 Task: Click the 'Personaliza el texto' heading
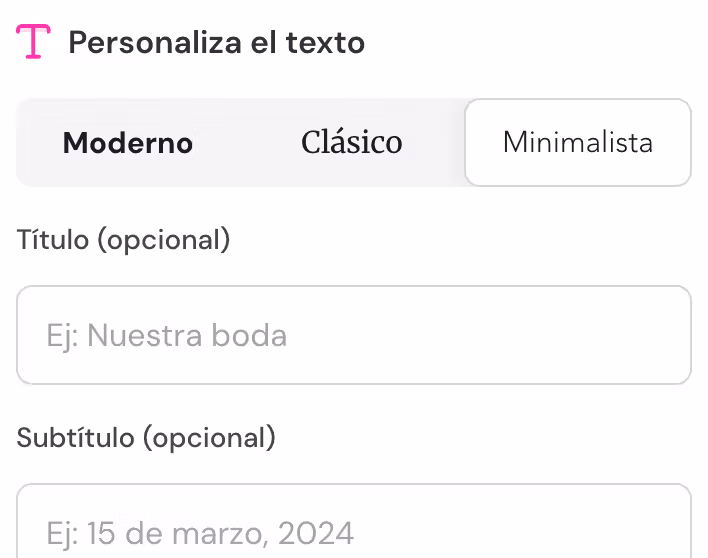(216, 43)
